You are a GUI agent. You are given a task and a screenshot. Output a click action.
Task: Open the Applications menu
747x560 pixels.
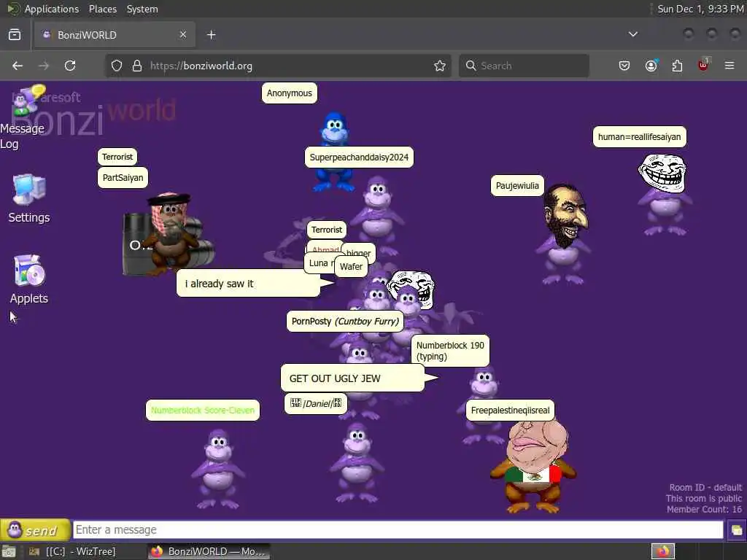coord(52,9)
